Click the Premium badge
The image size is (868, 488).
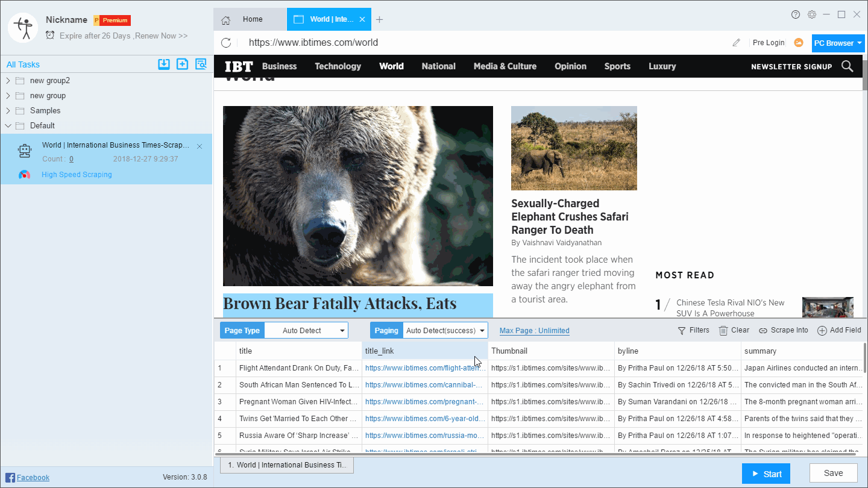[x=113, y=20]
